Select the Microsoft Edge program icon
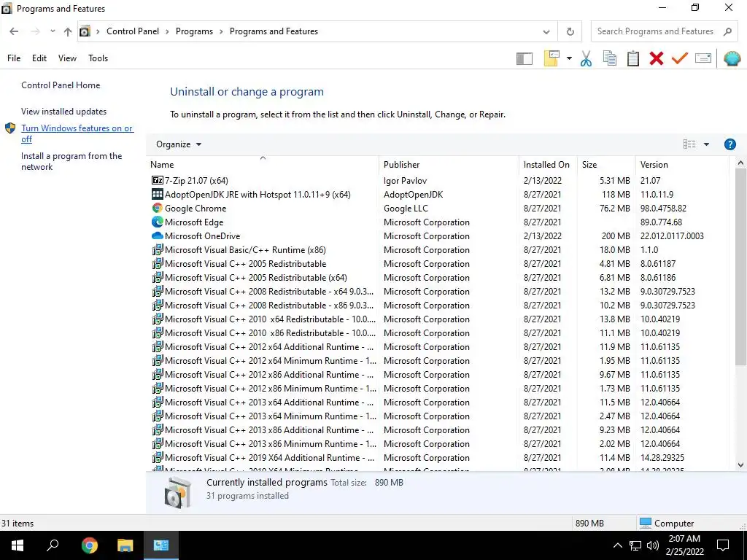Viewport: 747px width, 560px height. click(x=158, y=222)
